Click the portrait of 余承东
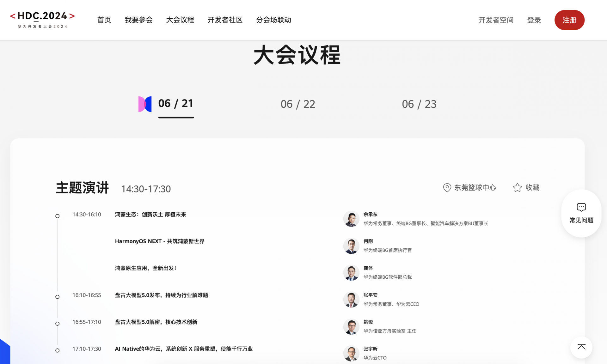607x364 pixels. click(x=351, y=219)
